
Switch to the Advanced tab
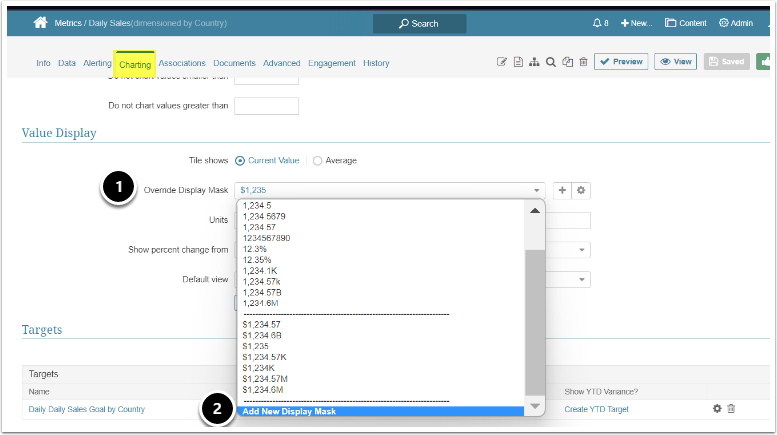[x=281, y=63]
